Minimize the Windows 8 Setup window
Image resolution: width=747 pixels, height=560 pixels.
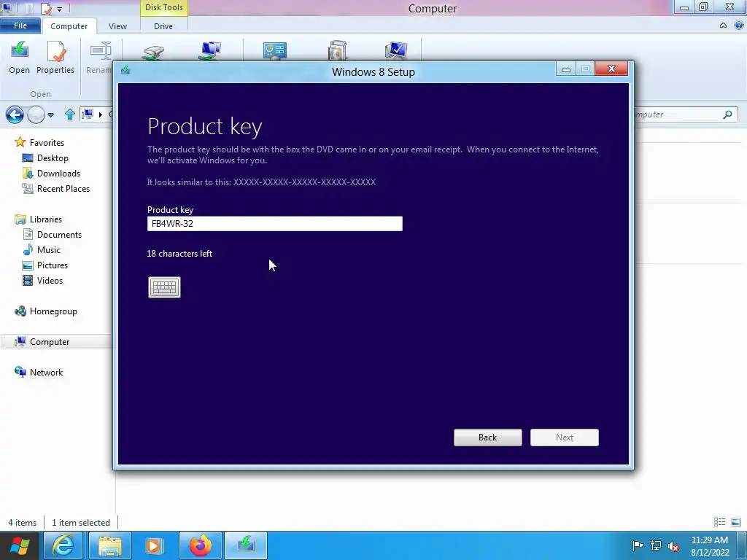pos(566,69)
